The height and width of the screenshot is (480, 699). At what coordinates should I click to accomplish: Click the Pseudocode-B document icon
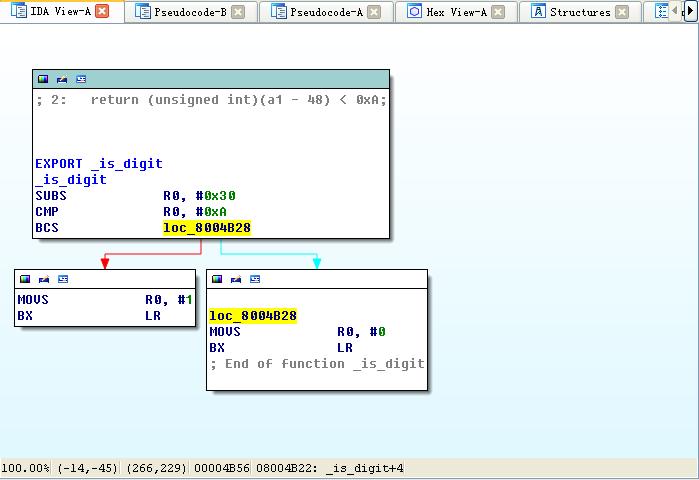click(143, 12)
